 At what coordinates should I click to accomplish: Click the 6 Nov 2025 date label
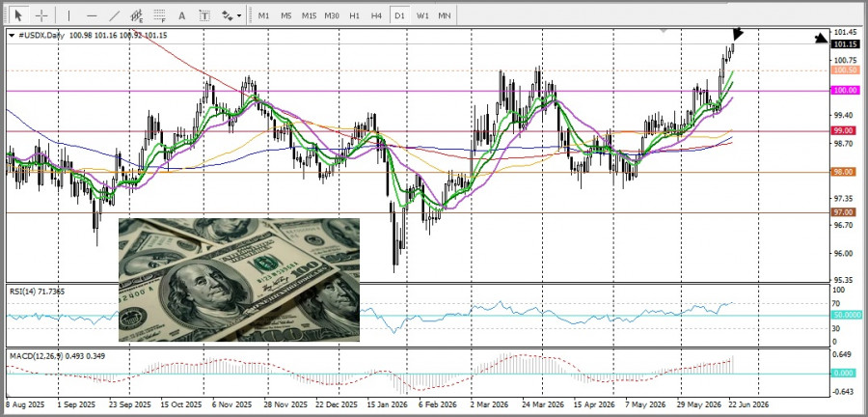(x=231, y=404)
